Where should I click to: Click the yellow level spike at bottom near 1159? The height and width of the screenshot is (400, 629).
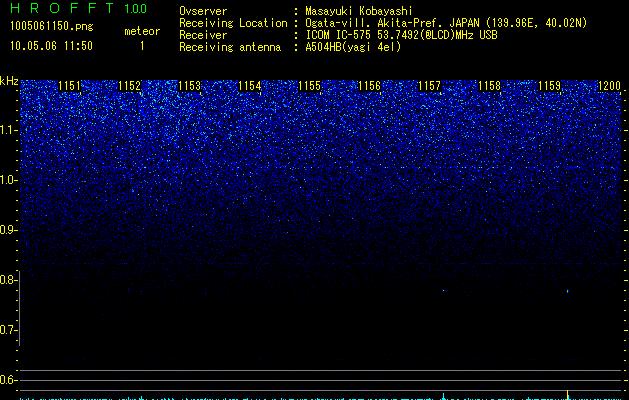pos(568,394)
